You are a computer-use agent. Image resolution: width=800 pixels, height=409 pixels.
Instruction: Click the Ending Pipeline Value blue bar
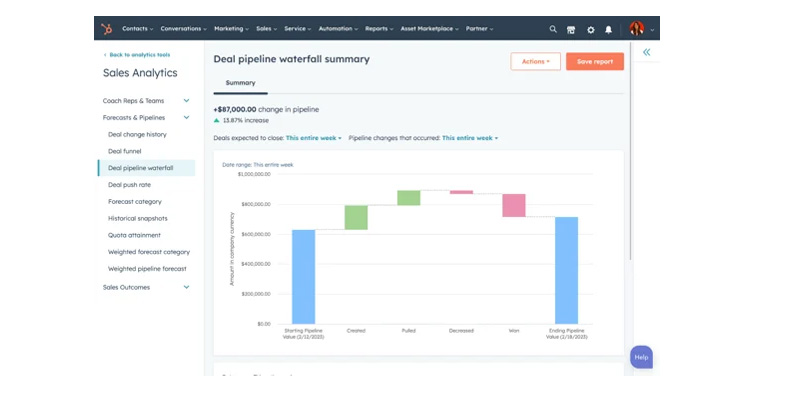566,269
